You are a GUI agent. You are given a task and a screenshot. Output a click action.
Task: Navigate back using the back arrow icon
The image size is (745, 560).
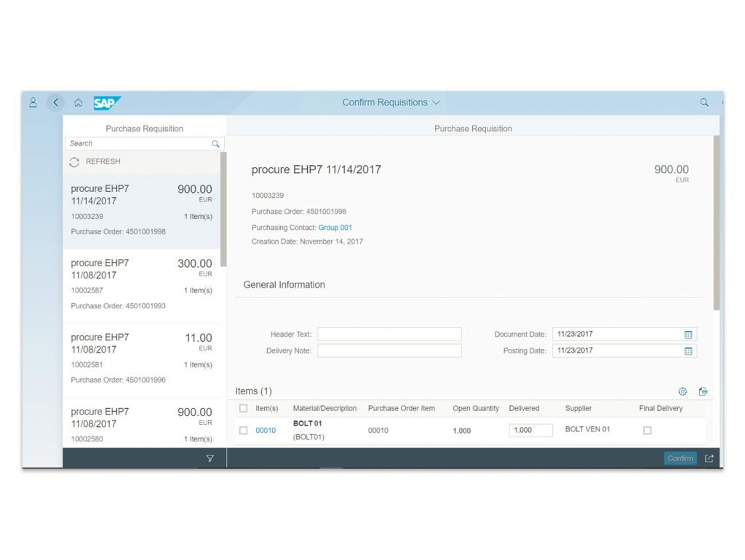coord(55,103)
